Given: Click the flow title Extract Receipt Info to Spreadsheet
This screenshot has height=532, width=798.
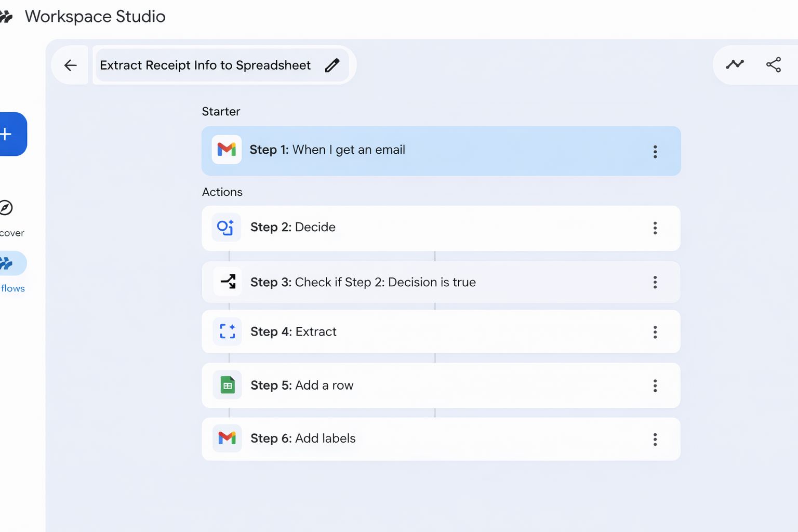Looking at the screenshot, I should [205, 65].
